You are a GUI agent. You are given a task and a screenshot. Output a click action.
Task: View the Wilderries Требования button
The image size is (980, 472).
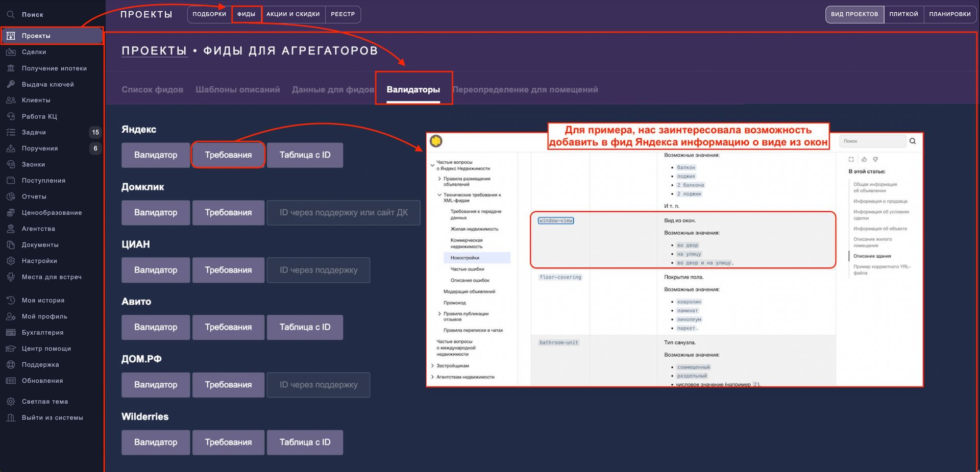tap(228, 442)
